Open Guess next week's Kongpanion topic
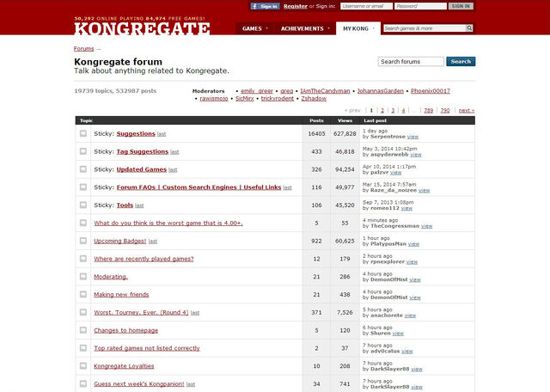Screen dimensions: 550x392 139,384
